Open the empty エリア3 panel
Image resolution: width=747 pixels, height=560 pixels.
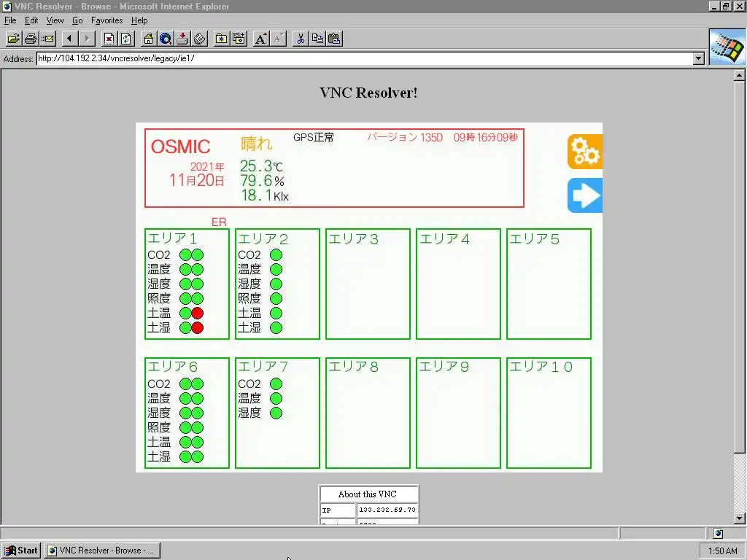tap(368, 284)
